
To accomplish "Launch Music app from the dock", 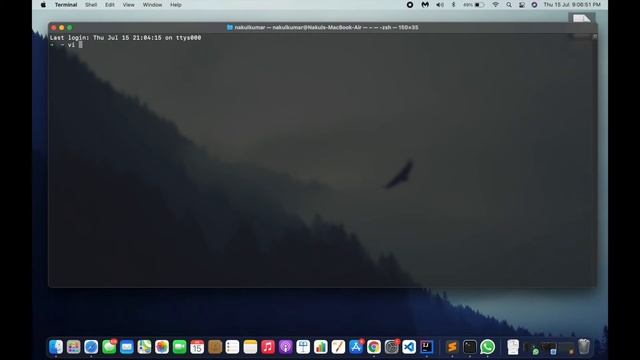I will (x=268, y=347).
